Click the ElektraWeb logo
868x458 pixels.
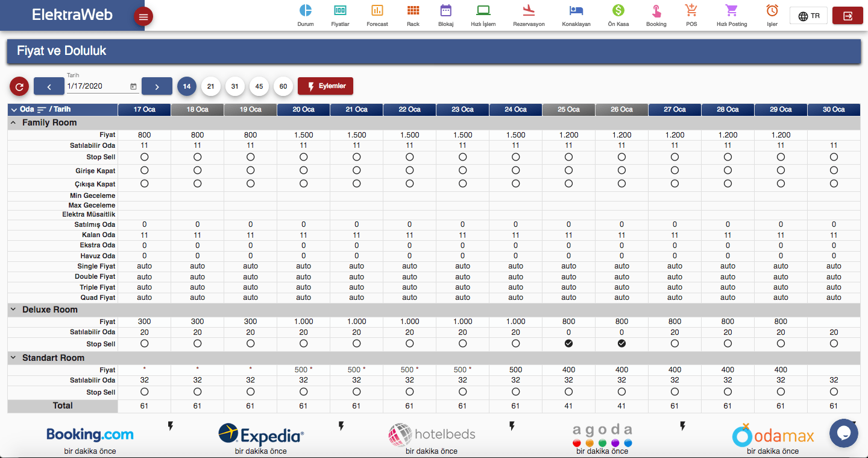72,15
